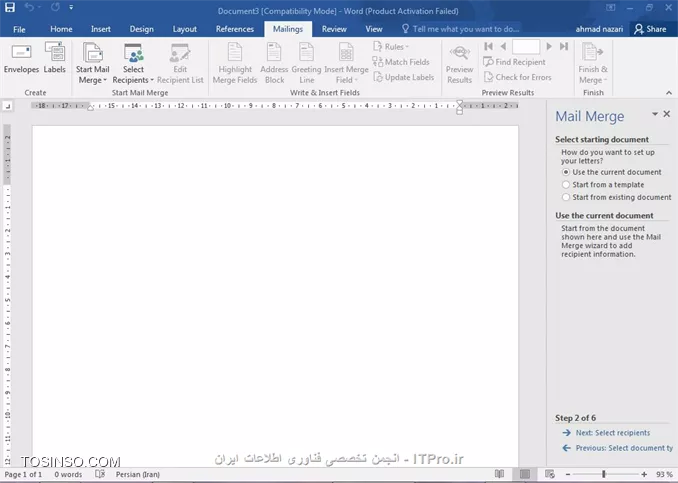Switch to Web Layout view
The width and height of the screenshot is (678, 483).
pos(550,474)
